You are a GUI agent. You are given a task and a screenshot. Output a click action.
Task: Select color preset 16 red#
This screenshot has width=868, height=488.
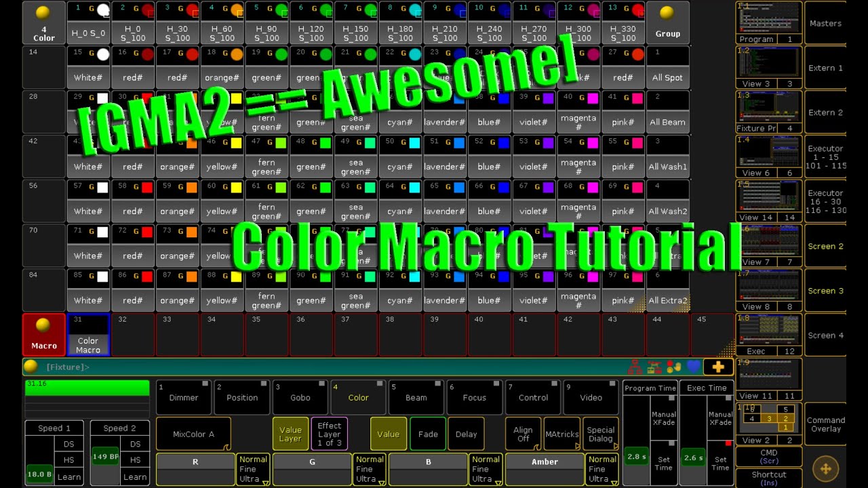(133, 67)
